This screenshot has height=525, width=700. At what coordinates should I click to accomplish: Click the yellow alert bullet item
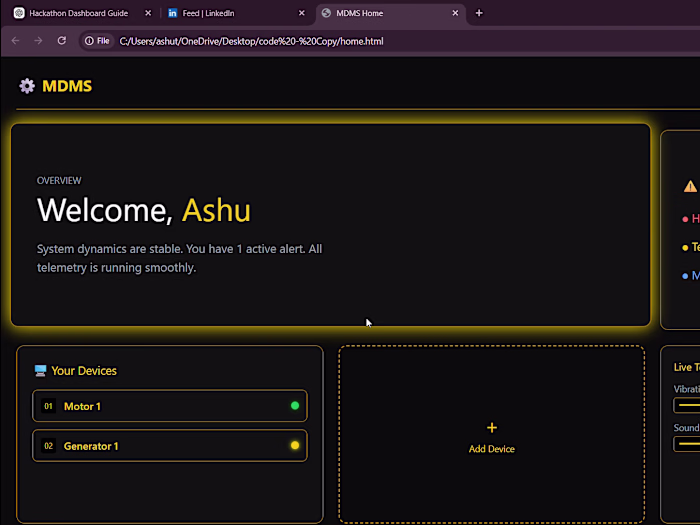click(691, 247)
